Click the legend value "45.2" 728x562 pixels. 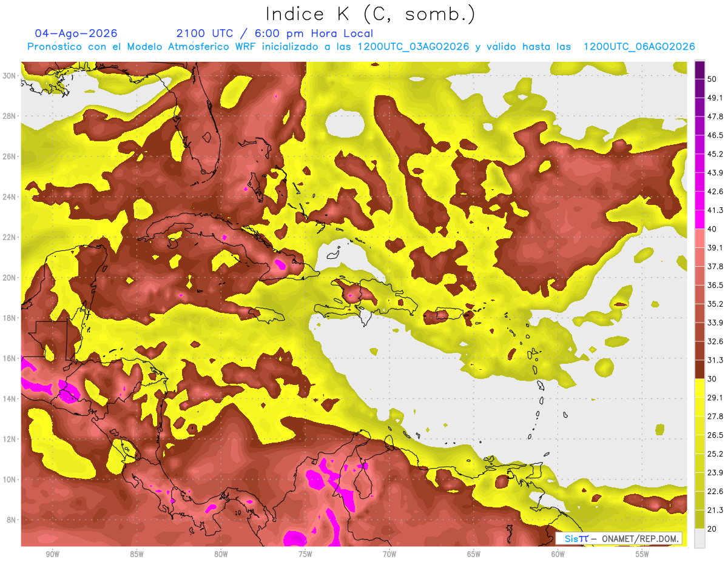click(x=715, y=153)
